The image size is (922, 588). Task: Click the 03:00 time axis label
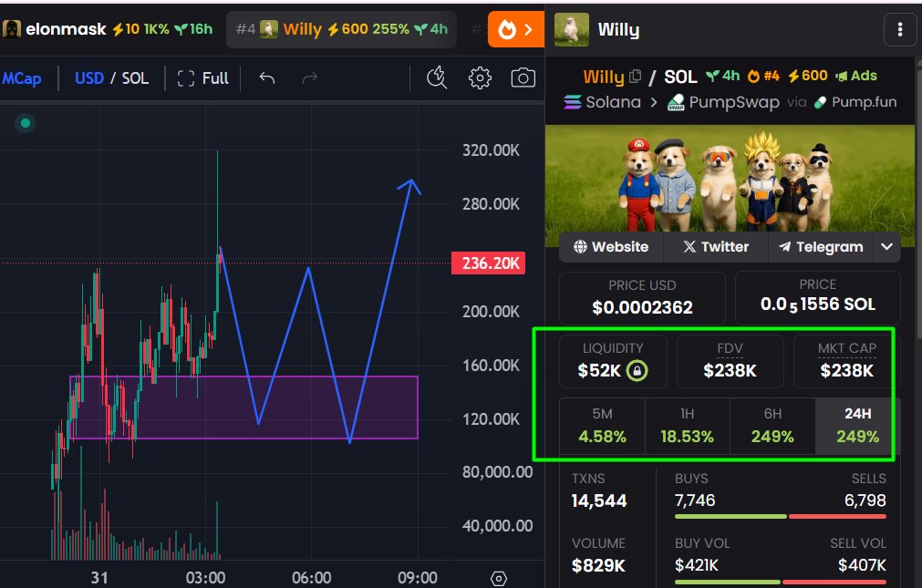[x=206, y=578]
